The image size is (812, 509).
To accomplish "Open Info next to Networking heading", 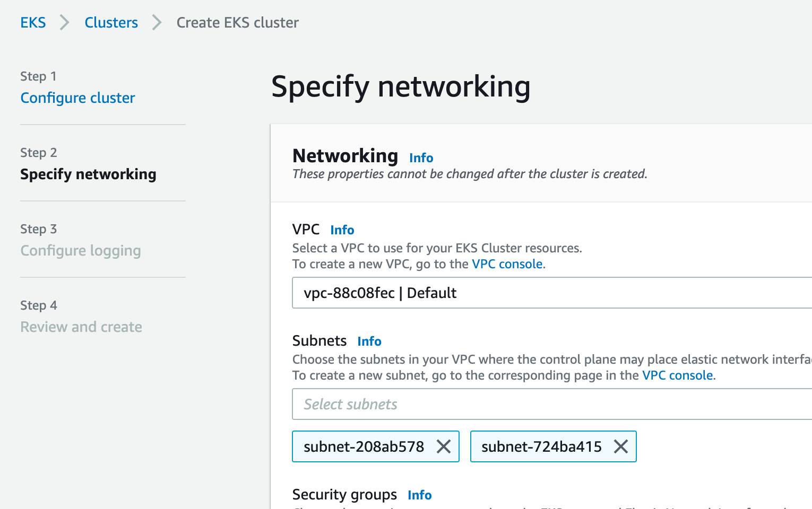I will pos(421,158).
